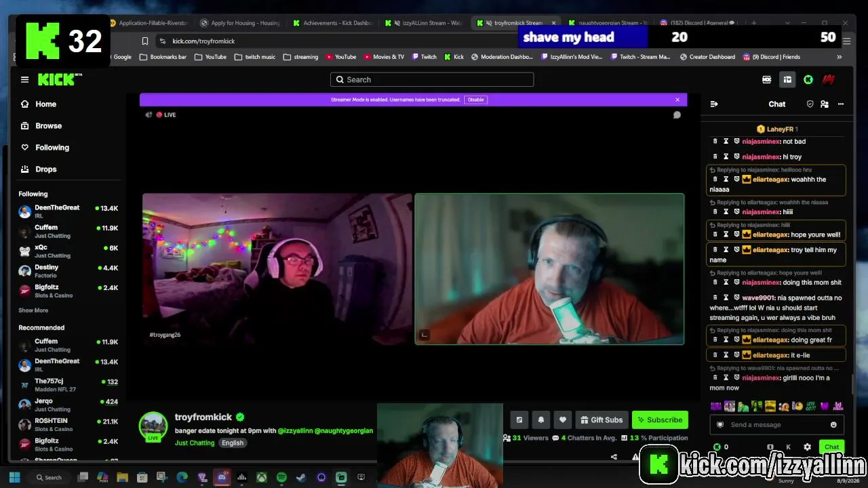Disable Streamer Mode in purple banner
This screenshot has width=868, height=488.
(476, 100)
